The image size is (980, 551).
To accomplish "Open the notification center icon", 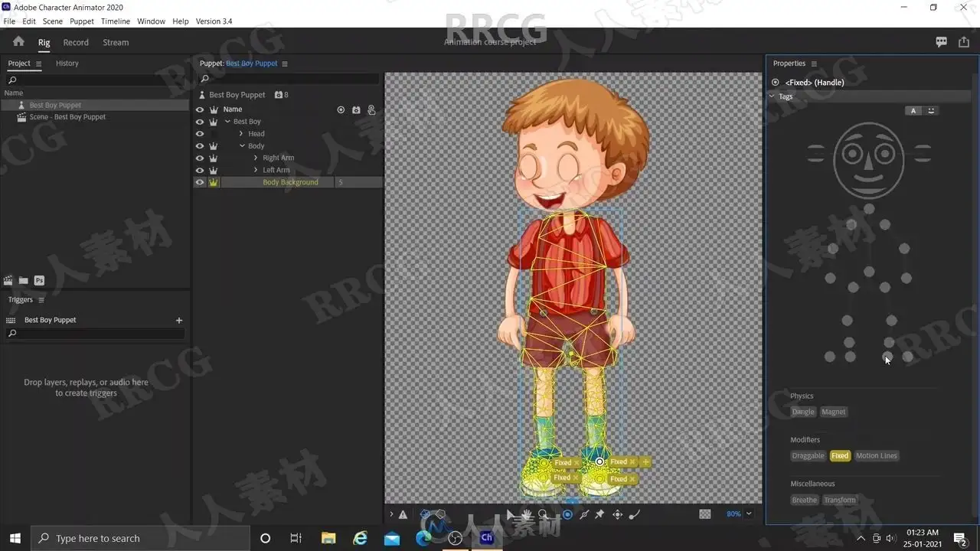I will 959,538.
